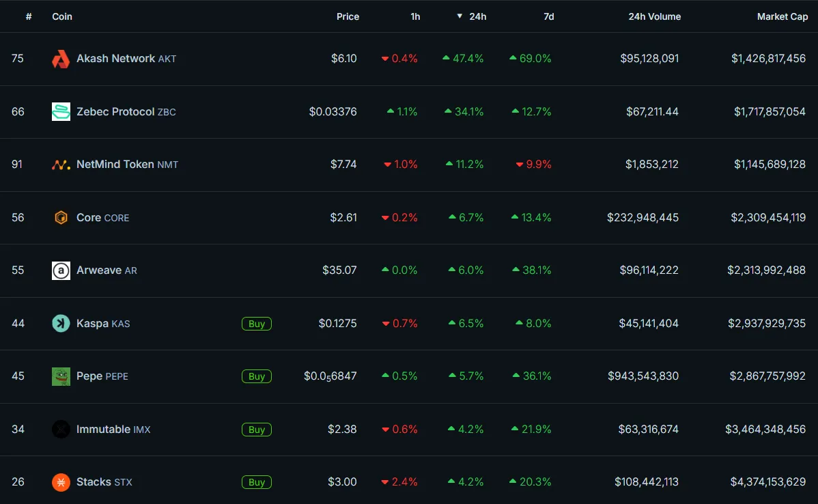Open the Stacks STX coin page

pyautogui.click(x=104, y=482)
